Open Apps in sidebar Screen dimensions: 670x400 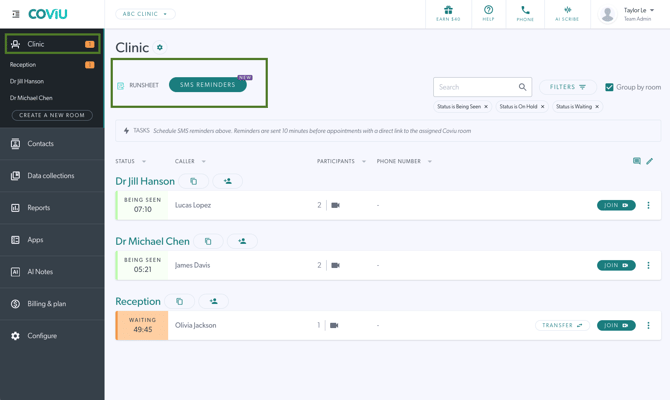[x=52, y=240]
